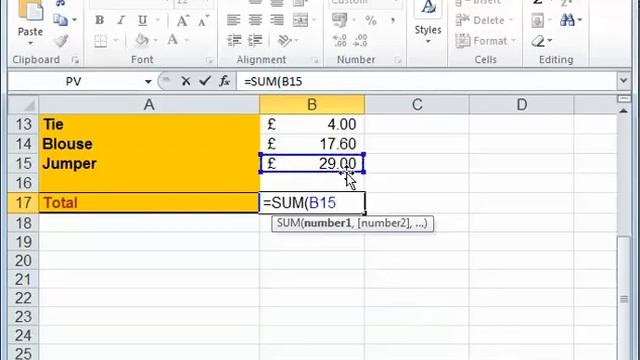Image resolution: width=640 pixels, height=360 pixels.
Task: Open the Name Box dropdown
Action: point(148,82)
